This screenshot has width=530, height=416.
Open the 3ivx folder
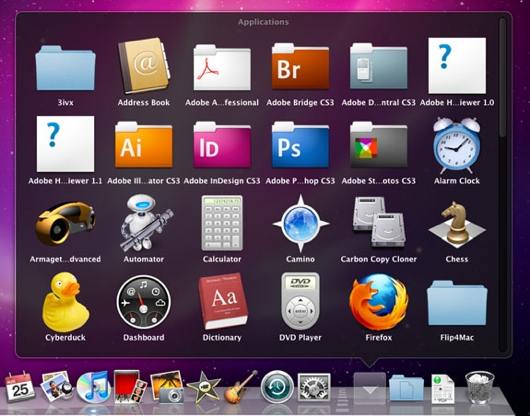pos(65,68)
